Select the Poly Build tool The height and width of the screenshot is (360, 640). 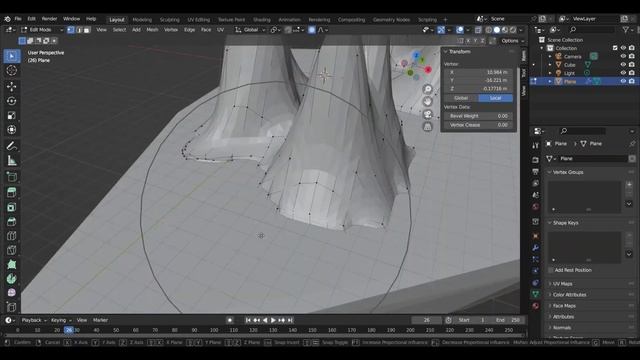tap(12, 264)
